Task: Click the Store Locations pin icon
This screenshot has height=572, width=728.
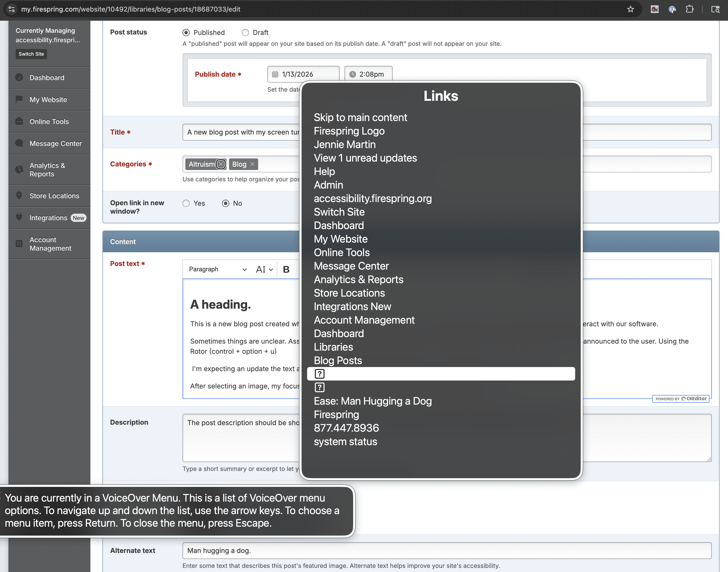Action: tap(20, 196)
